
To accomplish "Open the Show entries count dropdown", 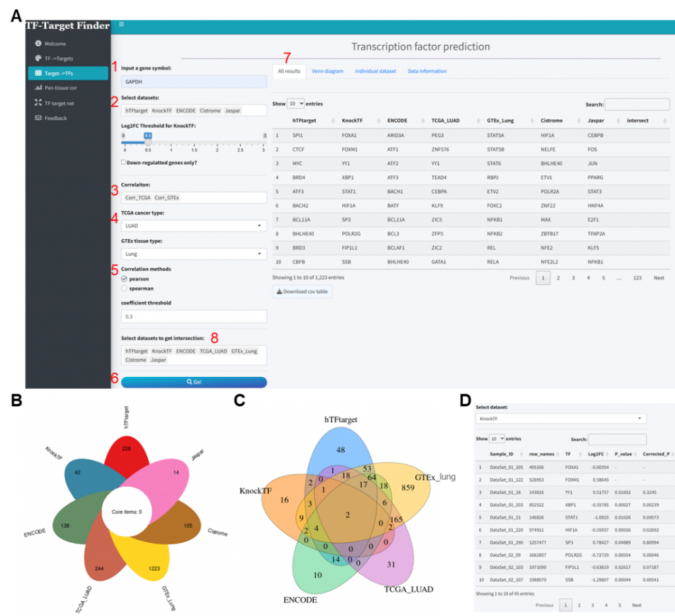I will pyautogui.click(x=296, y=103).
